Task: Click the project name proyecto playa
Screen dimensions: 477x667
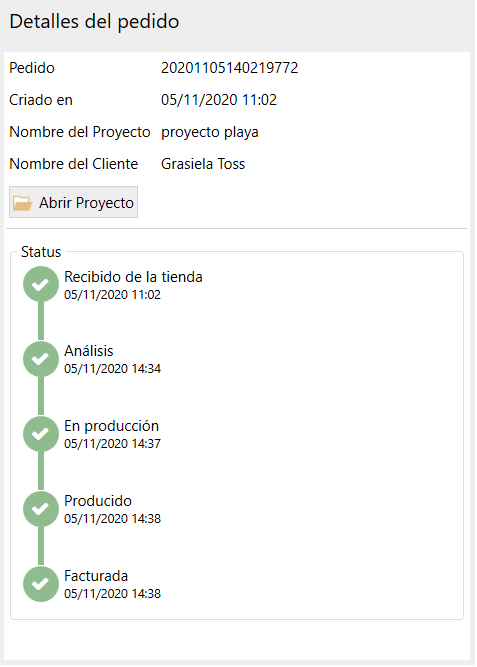Action: tap(209, 132)
